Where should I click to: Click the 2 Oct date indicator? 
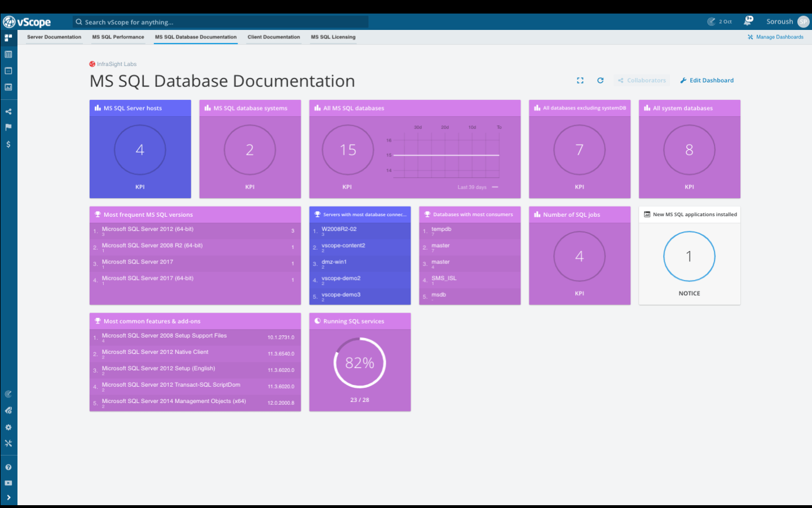click(x=725, y=22)
